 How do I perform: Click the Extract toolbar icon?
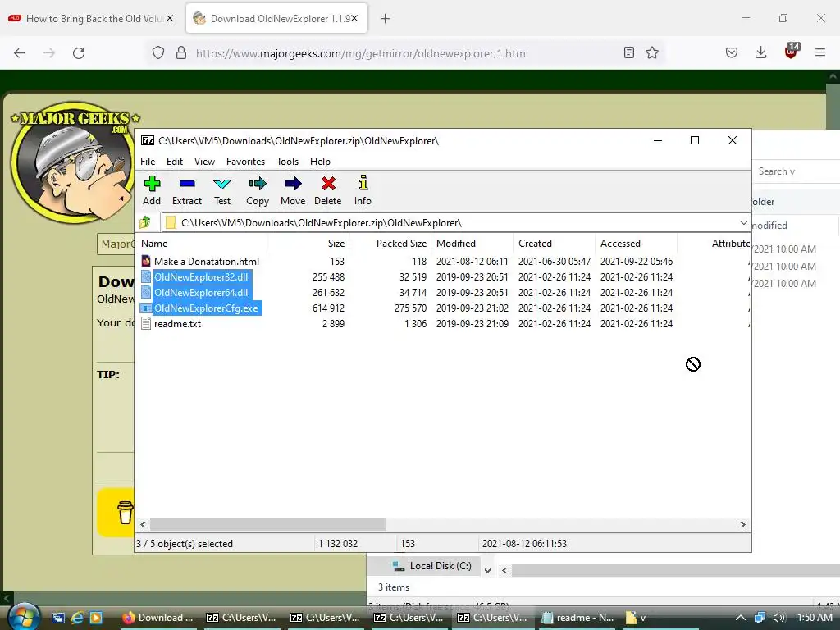[187, 184]
